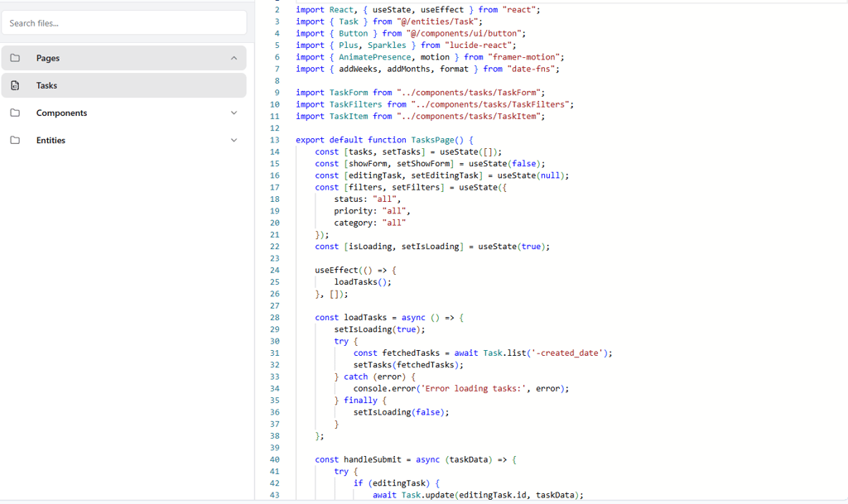848x504 pixels.
Task: Click line number 13 in the gutter
Action: pyautogui.click(x=275, y=140)
